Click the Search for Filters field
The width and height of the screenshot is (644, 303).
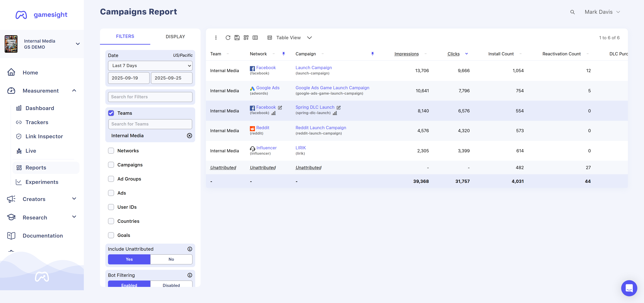(150, 97)
